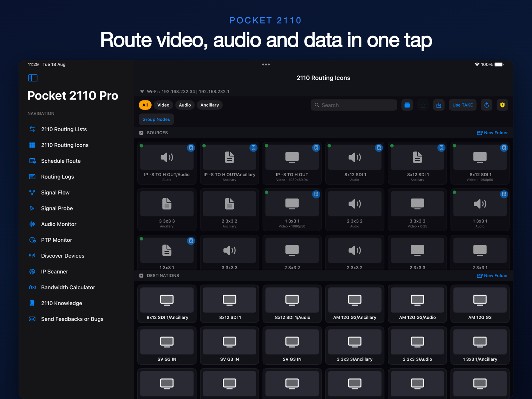
Task: Click the three-dot multitasking handle
Action: (x=266, y=65)
